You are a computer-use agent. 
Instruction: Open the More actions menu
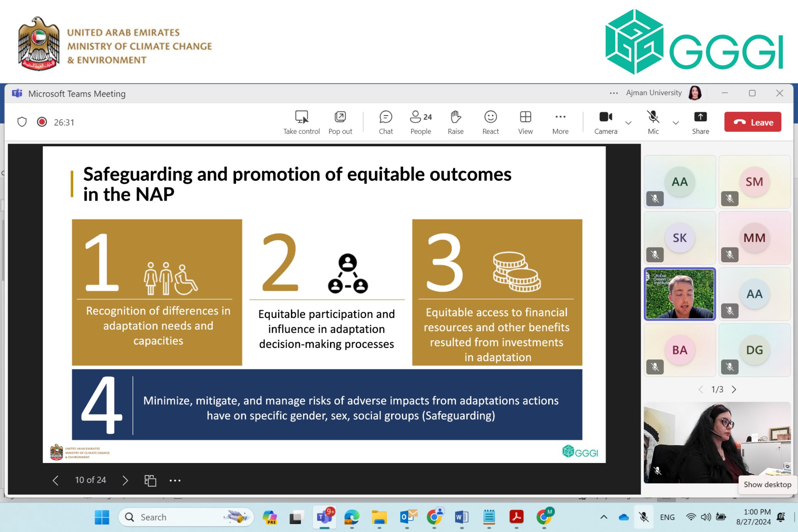click(560, 122)
